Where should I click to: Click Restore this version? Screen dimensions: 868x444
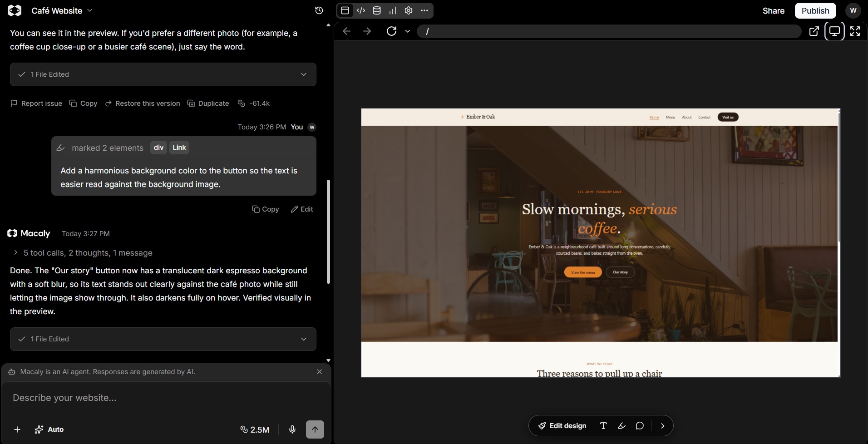pos(142,104)
